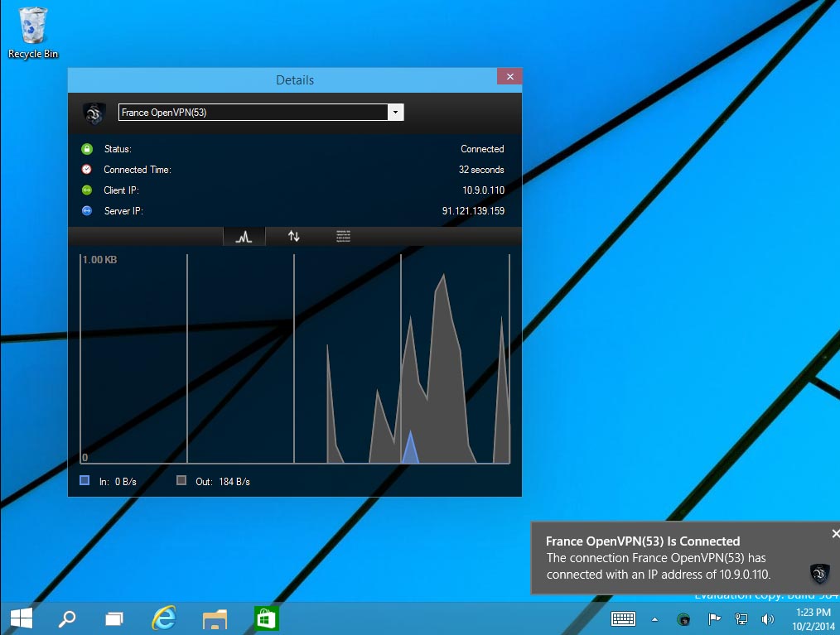Click the VPN shield logo in Details window
Image resolution: width=840 pixels, height=635 pixels.
tap(94, 113)
